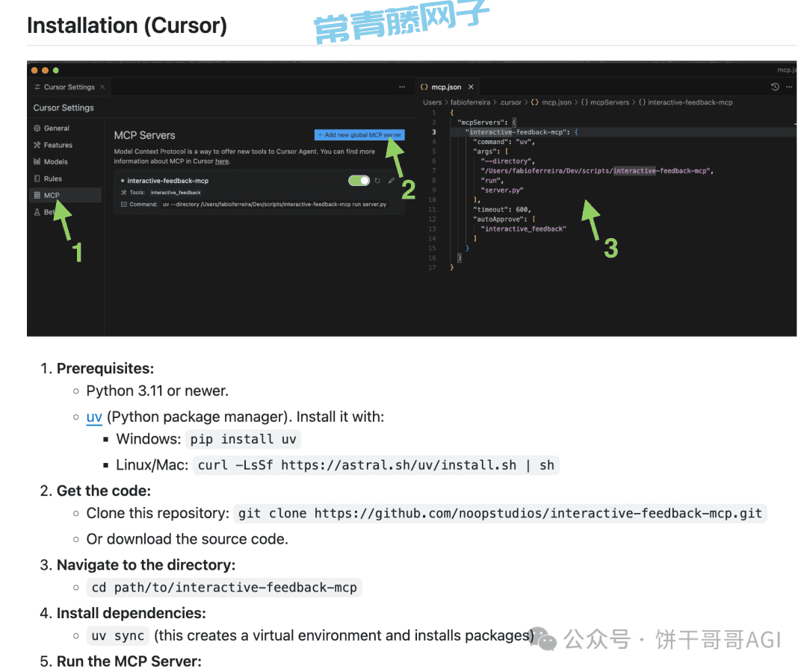
Task: Open the timeline history icon in editor
Action: [775, 87]
